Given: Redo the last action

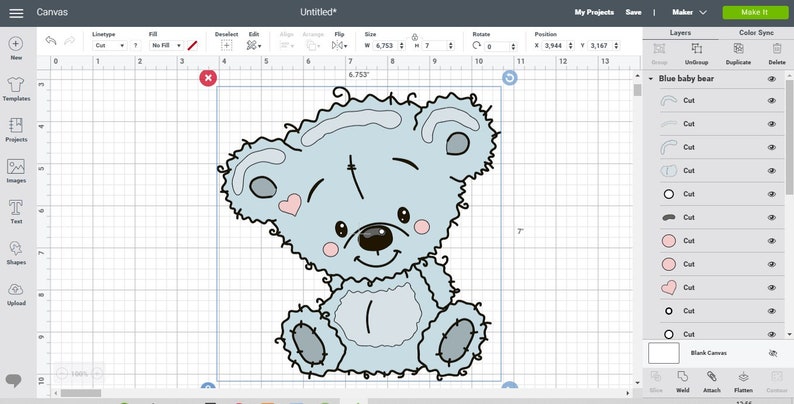Looking at the screenshot, I should [70, 41].
